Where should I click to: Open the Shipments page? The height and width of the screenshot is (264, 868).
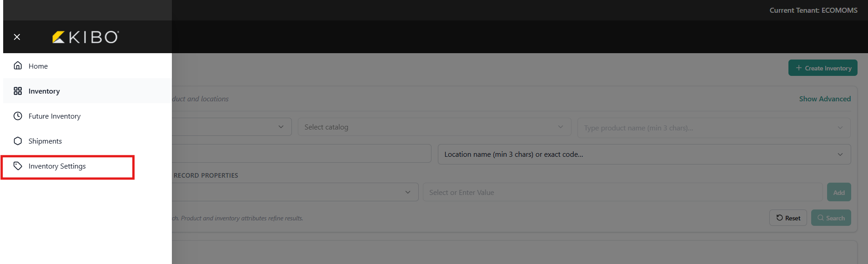tap(87, 141)
